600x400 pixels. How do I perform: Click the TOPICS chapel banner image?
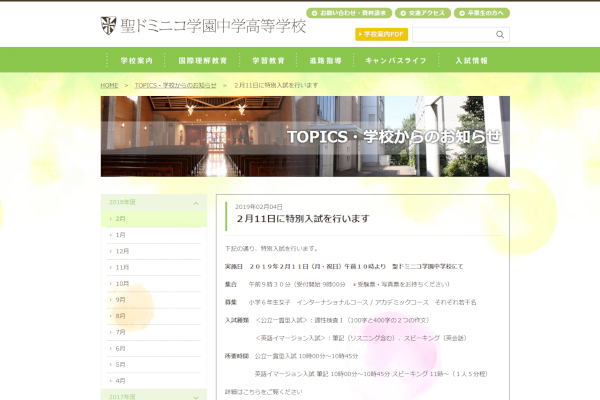coord(305,136)
